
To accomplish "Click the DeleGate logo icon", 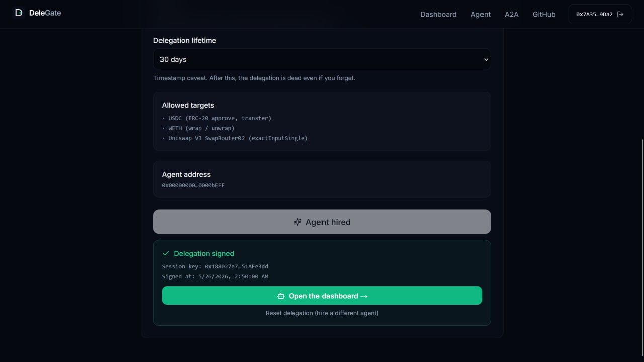I will click(x=19, y=13).
